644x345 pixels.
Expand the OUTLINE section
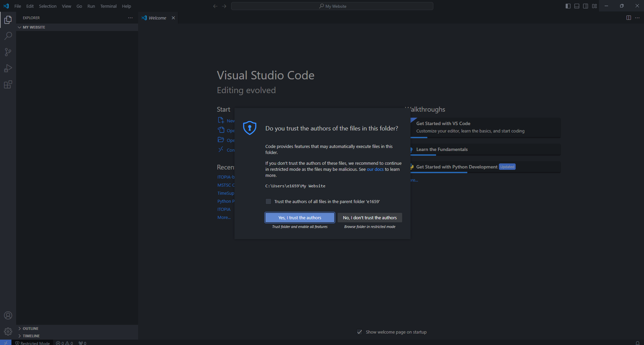click(77, 329)
